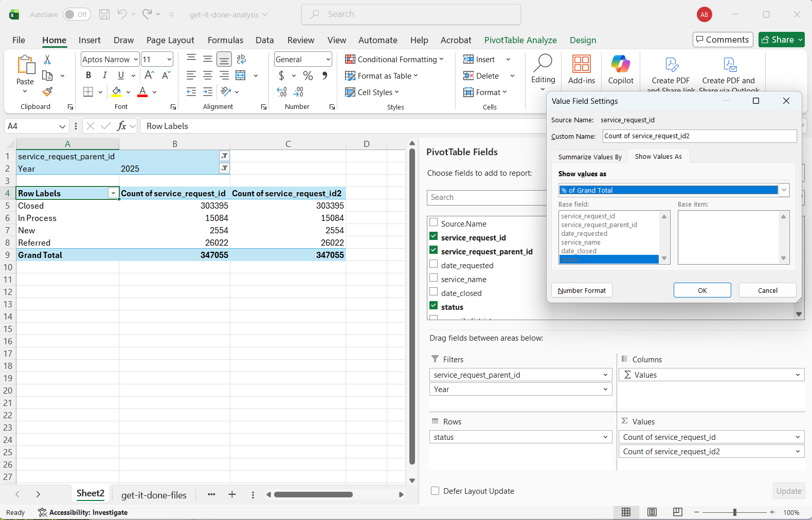Image resolution: width=812 pixels, height=520 pixels.
Task: Switch to get-it-done-files sheet tab
Action: [154, 495]
